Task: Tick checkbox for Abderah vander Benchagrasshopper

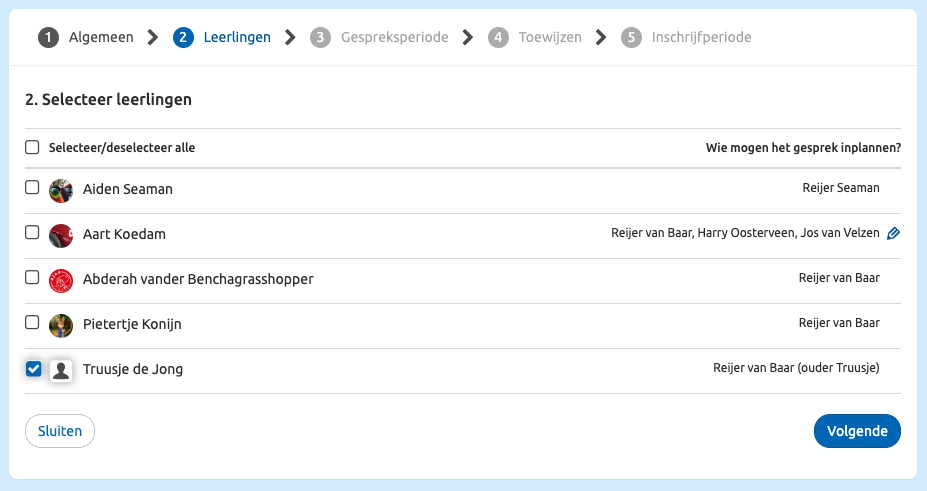Action: click(x=32, y=277)
